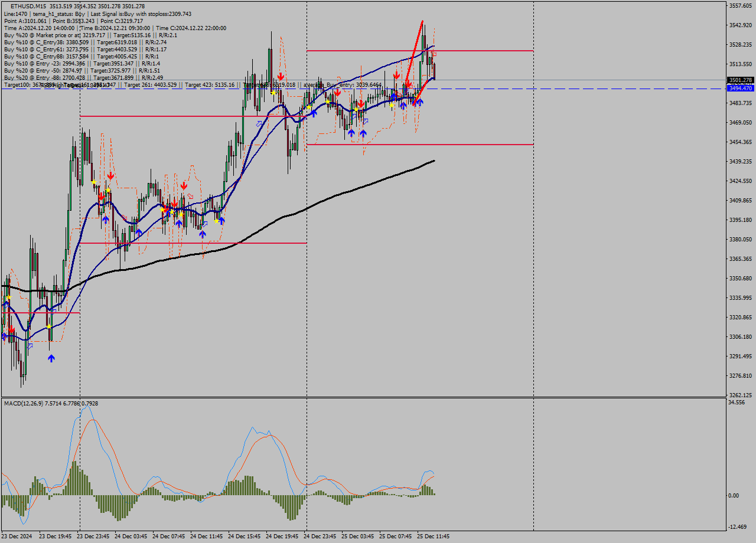Click the 3439.235 price axis value
Viewport: 756px width, 543px height.
tap(741, 161)
